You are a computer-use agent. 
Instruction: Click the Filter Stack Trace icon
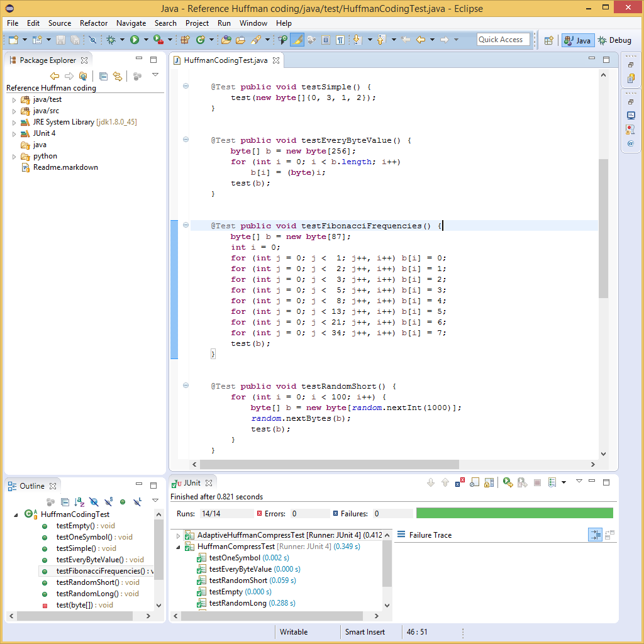click(x=595, y=535)
